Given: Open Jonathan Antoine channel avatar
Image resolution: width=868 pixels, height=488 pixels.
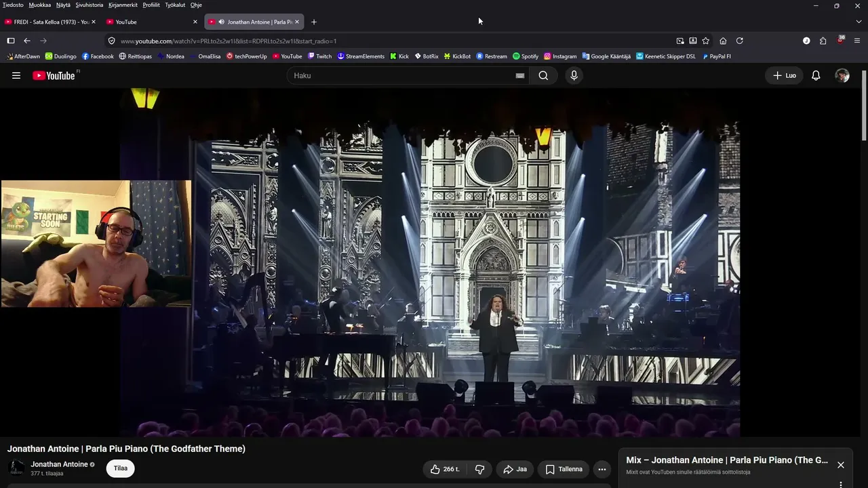Looking at the screenshot, I should click(x=16, y=468).
